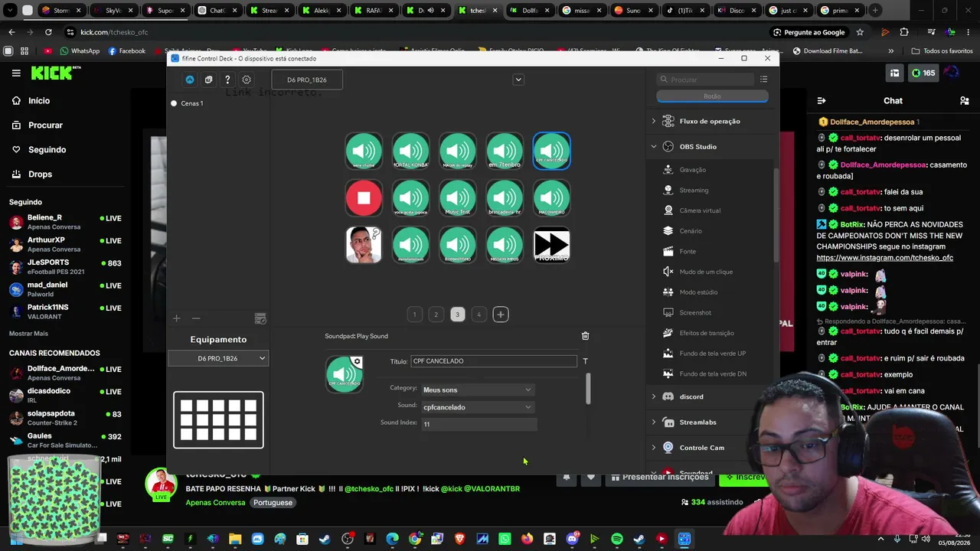The height and width of the screenshot is (551, 980).
Task: Click Mostrar Mais in followed channels
Action: 28,334
